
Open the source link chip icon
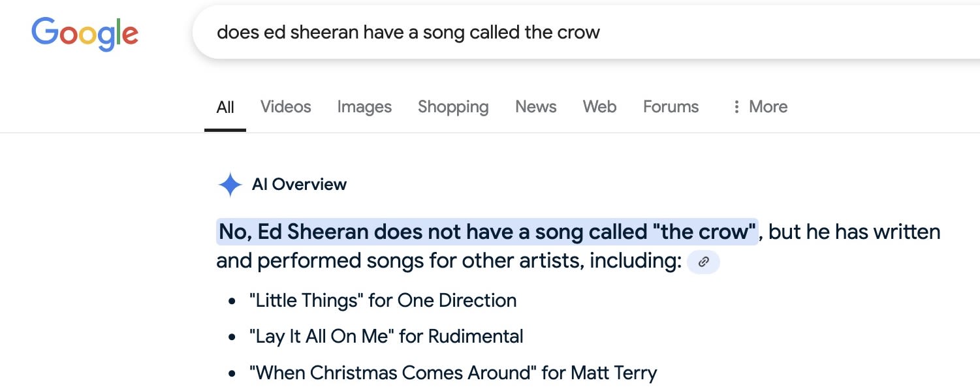703,262
